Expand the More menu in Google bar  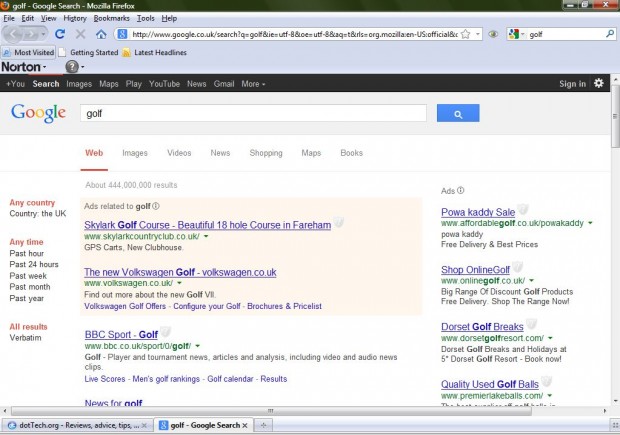(x=253, y=84)
